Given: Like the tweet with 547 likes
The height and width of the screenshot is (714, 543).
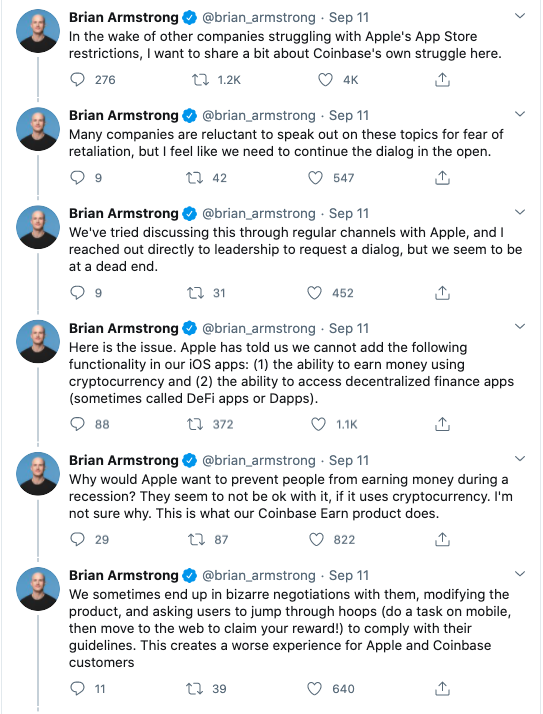Looking at the screenshot, I should click(x=315, y=178).
